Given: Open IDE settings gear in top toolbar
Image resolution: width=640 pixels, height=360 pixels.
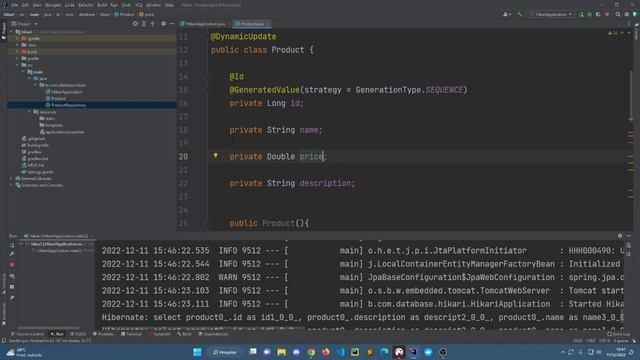Looking at the screenshot, I should [627, 14].
